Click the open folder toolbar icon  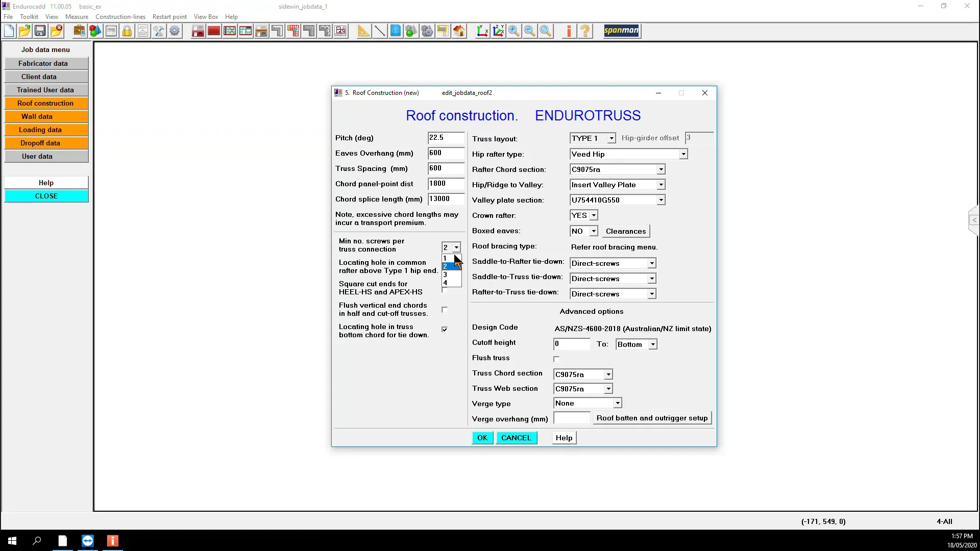tap(24, 31)
